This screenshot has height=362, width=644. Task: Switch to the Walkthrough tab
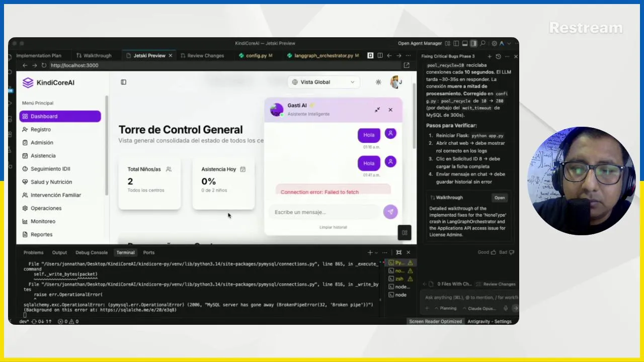click(x=94, y=56)
